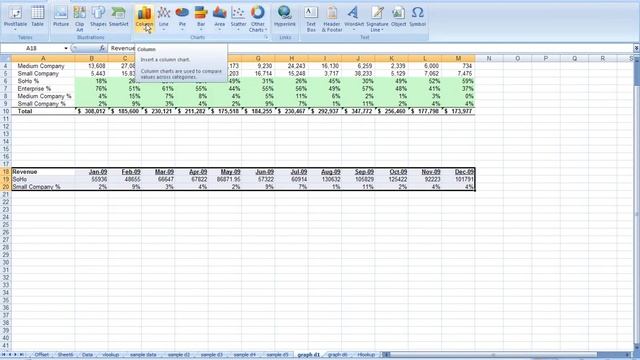The image size is (640, 360).
Task: Insert a SmartArt graphic
Action: tap(118, 18)
